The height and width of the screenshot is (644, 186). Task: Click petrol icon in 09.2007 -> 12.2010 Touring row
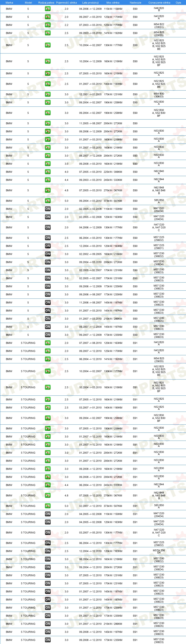click(x=48, y=351)
